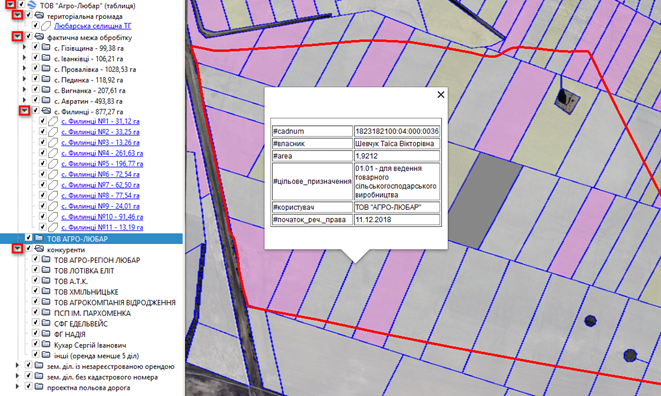Click folder icon of ТОВ А.Т.К.
The width and height of the screenshot is (661, 396).
(x=46, y=280)
